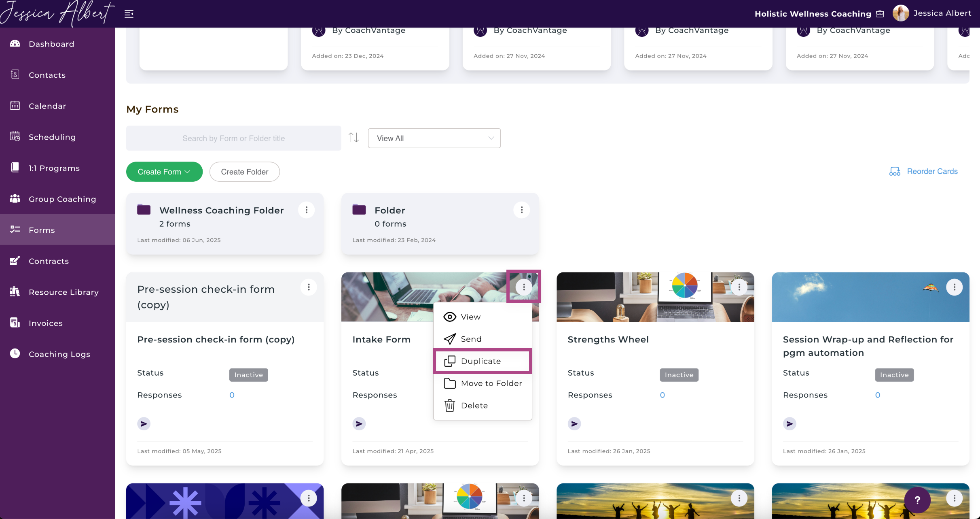Open the purple help question mark bubble
This screenshot has height=519, width=980.
tap(917, 500)
